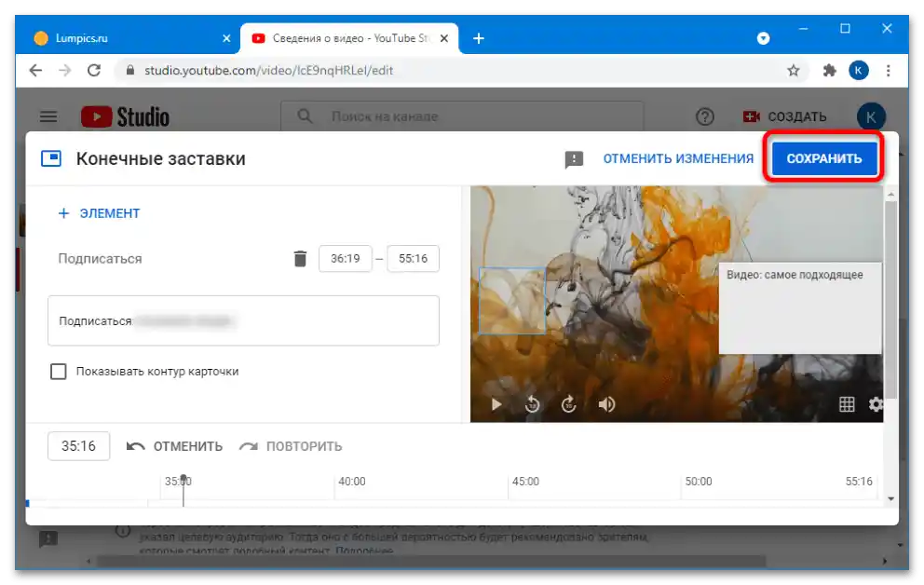Click the ОТМЕНИТЬ ИЗМЕНЕНИЯ link
The height and width of the screenshot is (585, 924).
point(679,158)
